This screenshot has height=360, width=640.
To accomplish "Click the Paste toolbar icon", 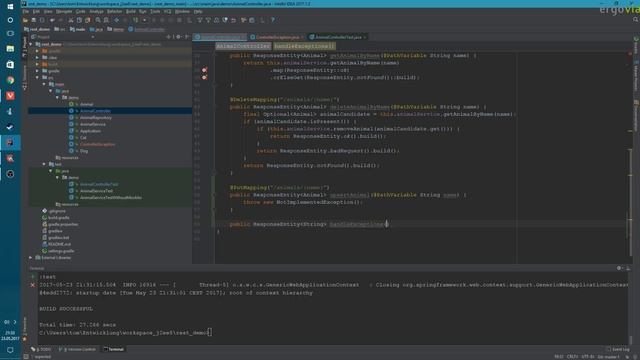I will (88, 20).
